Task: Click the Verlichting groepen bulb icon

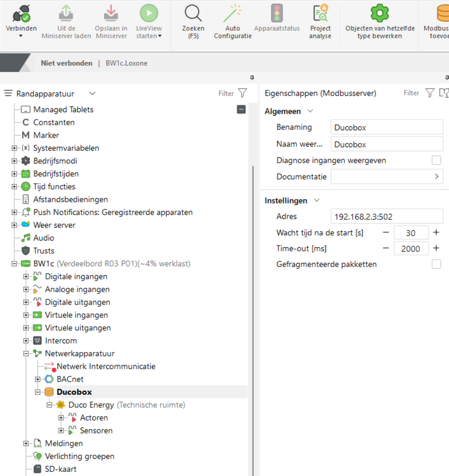Action: [x=38, y=456]
